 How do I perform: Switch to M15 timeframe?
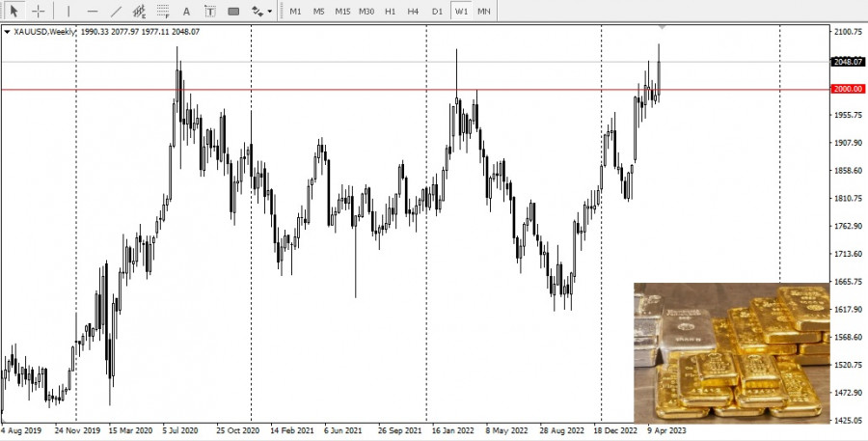point(342,11)
